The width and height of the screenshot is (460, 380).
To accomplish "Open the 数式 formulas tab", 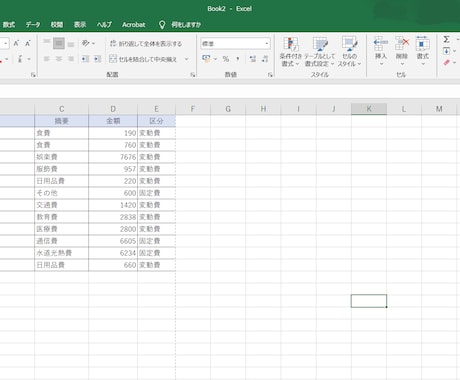I will [x=9, y=25].
